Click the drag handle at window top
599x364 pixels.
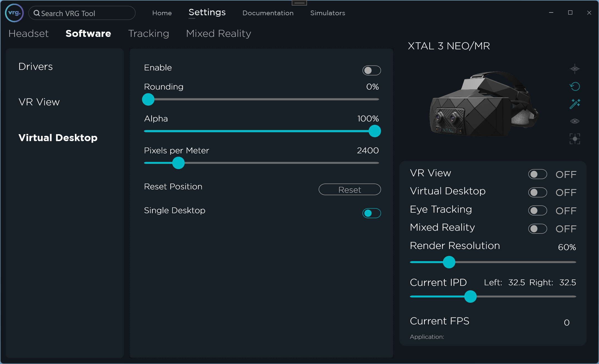tap(299, 3)
